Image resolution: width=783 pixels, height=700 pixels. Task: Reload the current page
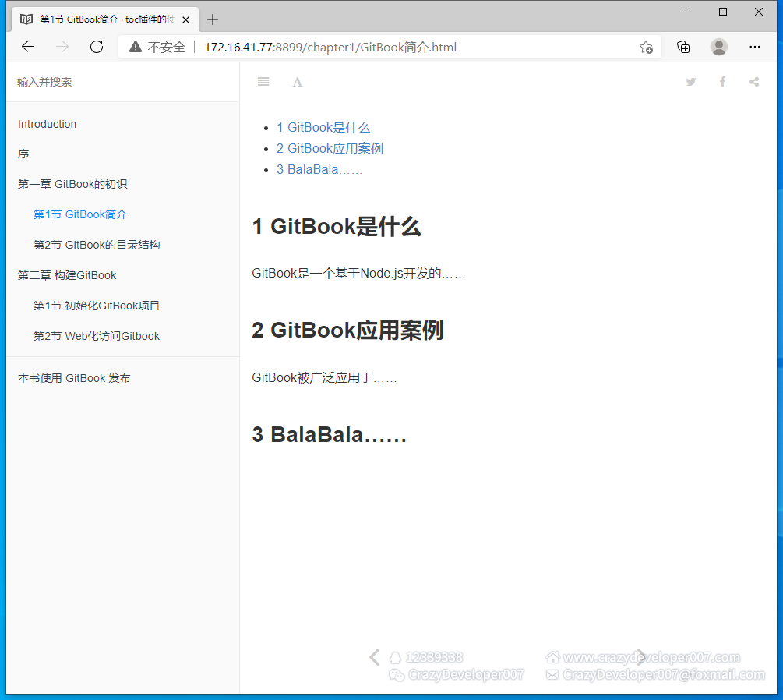pos(97,47)
